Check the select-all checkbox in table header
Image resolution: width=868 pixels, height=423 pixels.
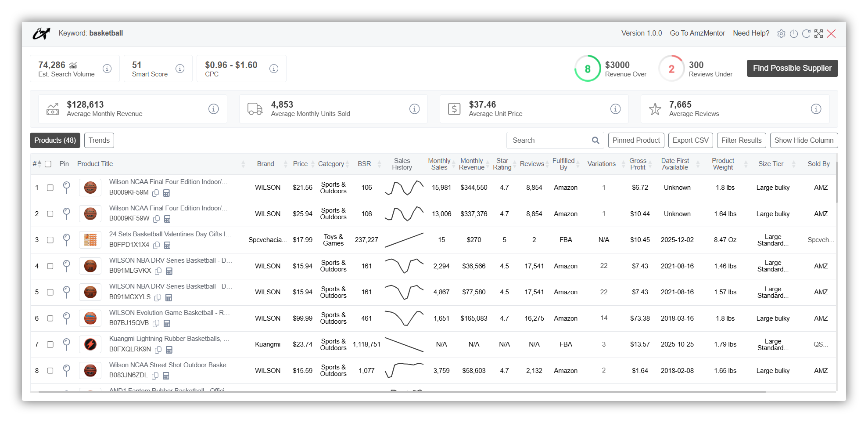[x=48, y=164]
